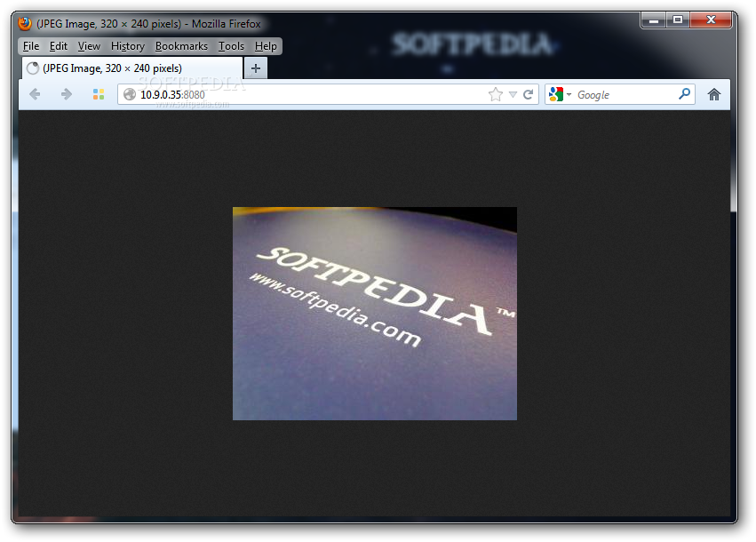The width and height of the screenshot is (756, 542).
Task: Open the Edit menu
Action: [59, 46]
